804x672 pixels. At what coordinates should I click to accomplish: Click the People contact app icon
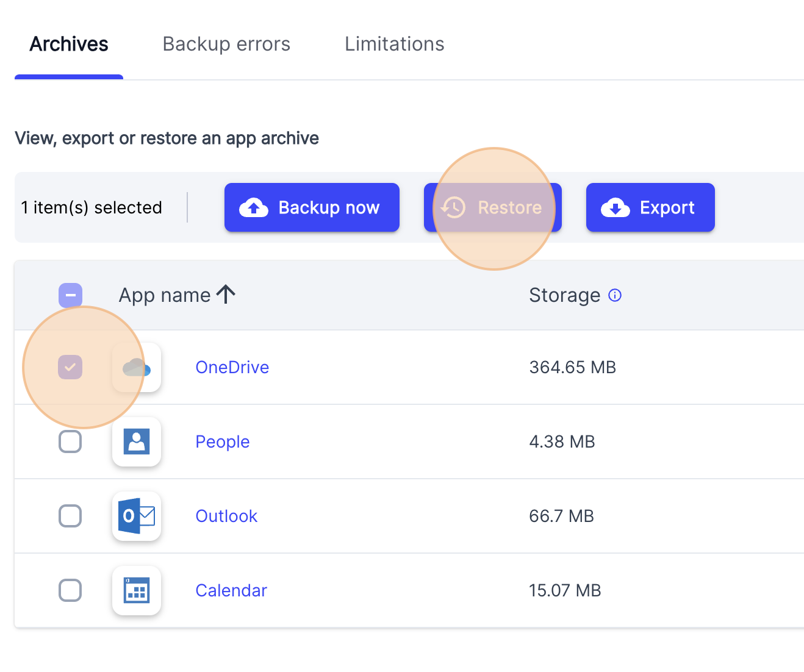click(x=137, y=441)
